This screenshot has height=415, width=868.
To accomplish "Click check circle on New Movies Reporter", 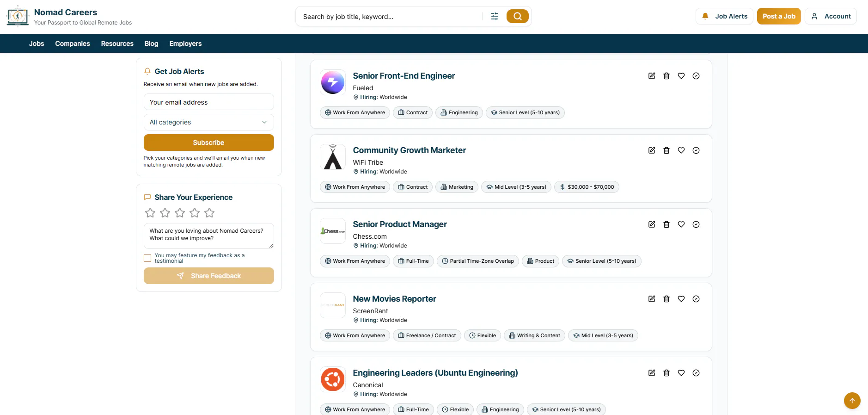I will (696, 299).
